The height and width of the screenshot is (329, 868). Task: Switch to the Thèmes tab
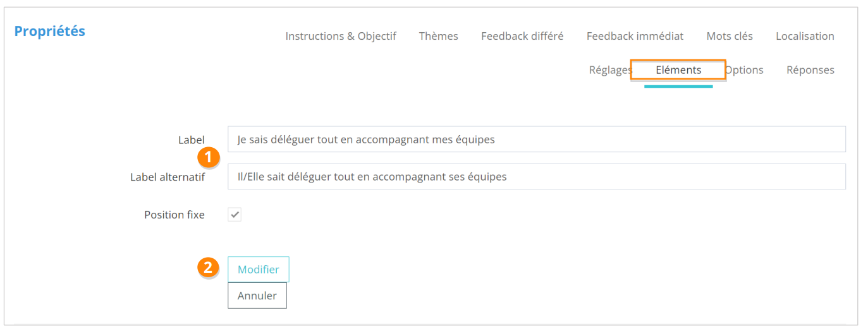coord(438,36)
